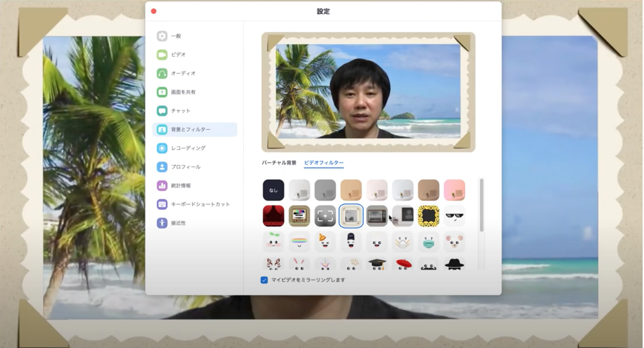Close the 設定 window with red button
Screen dimensions: 644x348
pyautogui.click(x=153, y=11)
